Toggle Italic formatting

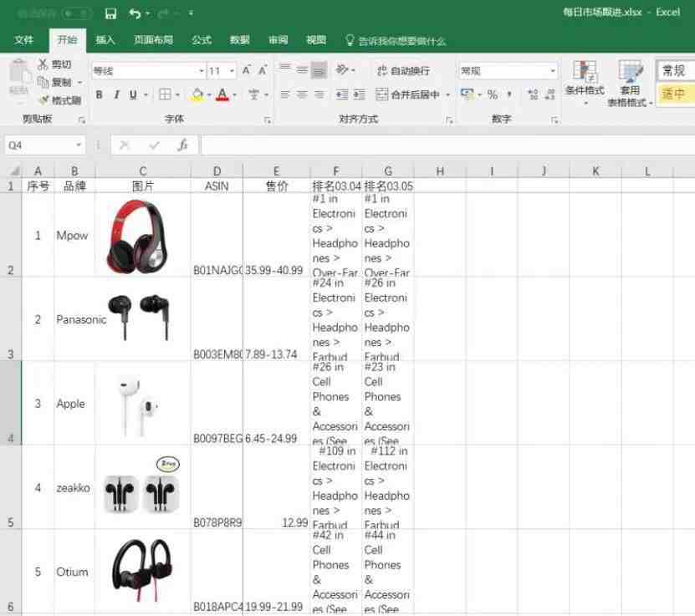tap(116, 94)
